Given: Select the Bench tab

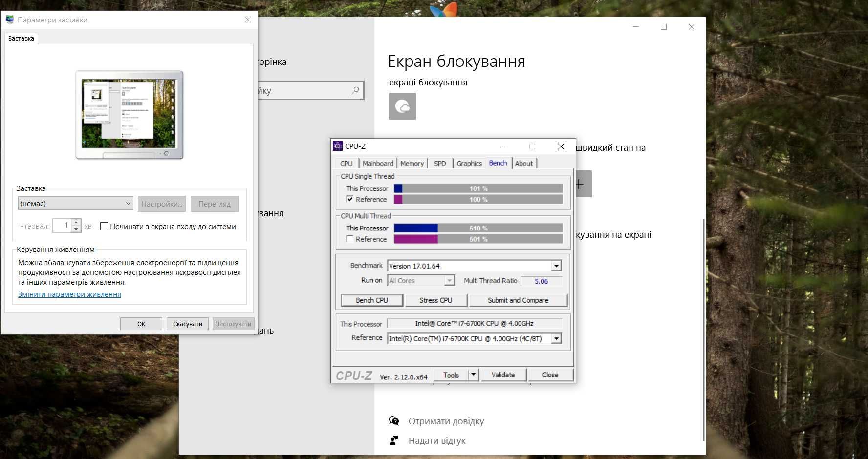Looking at the screenshot, I should coord(498,163).
